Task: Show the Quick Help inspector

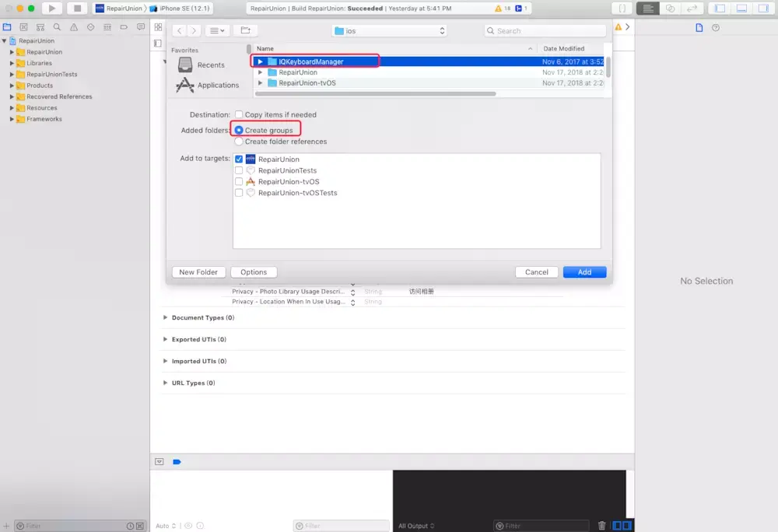Action: [x=716, y=28]
